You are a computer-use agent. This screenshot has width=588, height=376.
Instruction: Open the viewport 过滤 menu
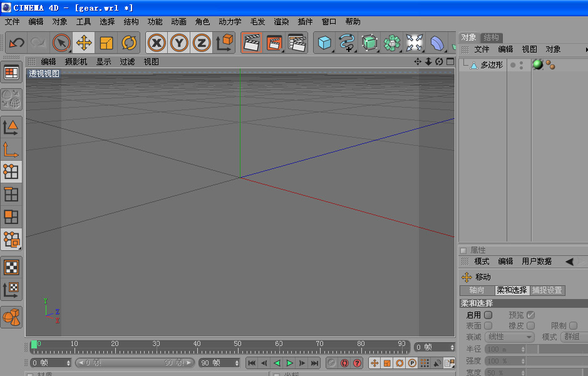point(127,62)
